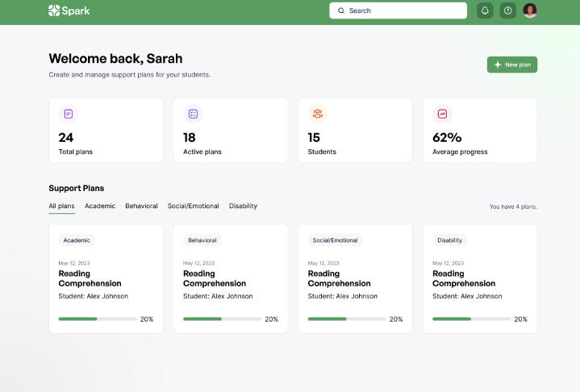The image size is (580, 392).
Task: Open notifications bell icon
Action: pyautogui.click(x=485, y=10)
